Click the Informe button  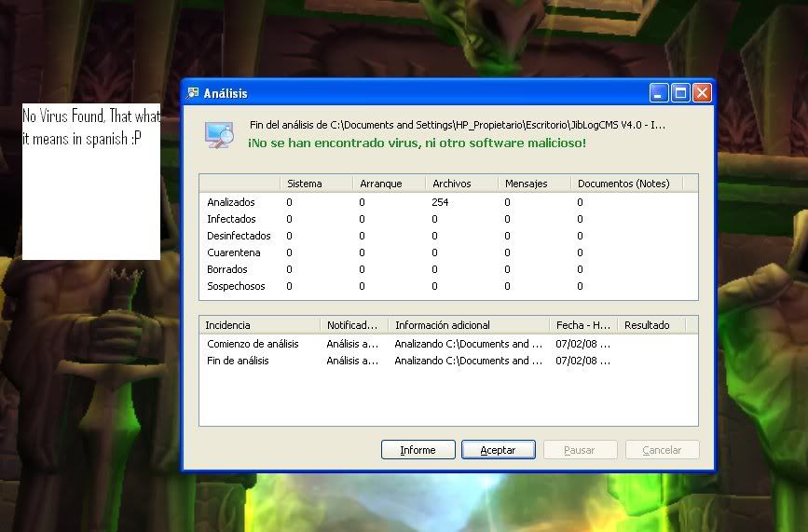pyautogui.click(x=418, y=450)
